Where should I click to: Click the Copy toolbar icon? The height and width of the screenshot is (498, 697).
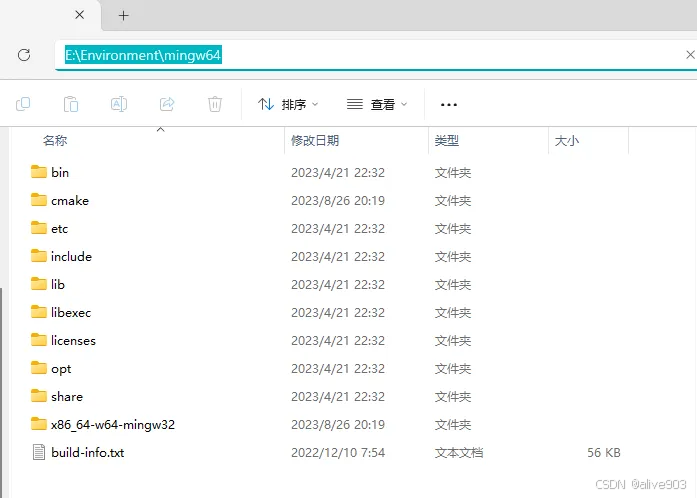[x=23, y=104]
